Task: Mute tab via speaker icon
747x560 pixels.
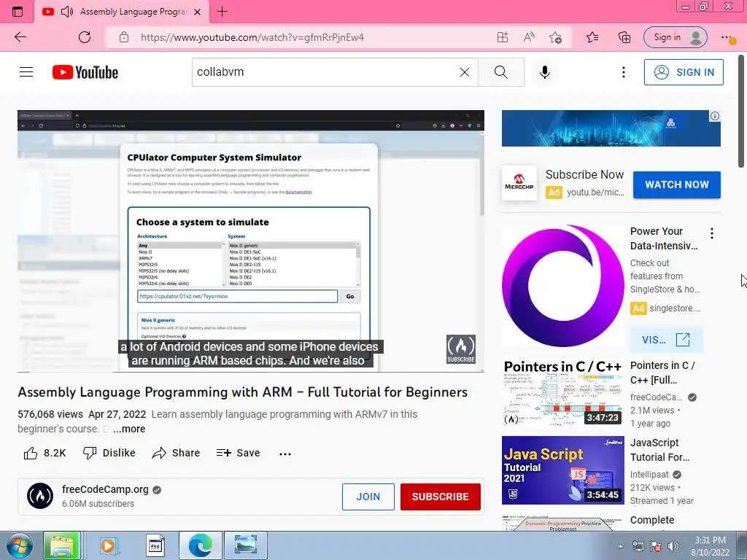Action: coord(66,12)
